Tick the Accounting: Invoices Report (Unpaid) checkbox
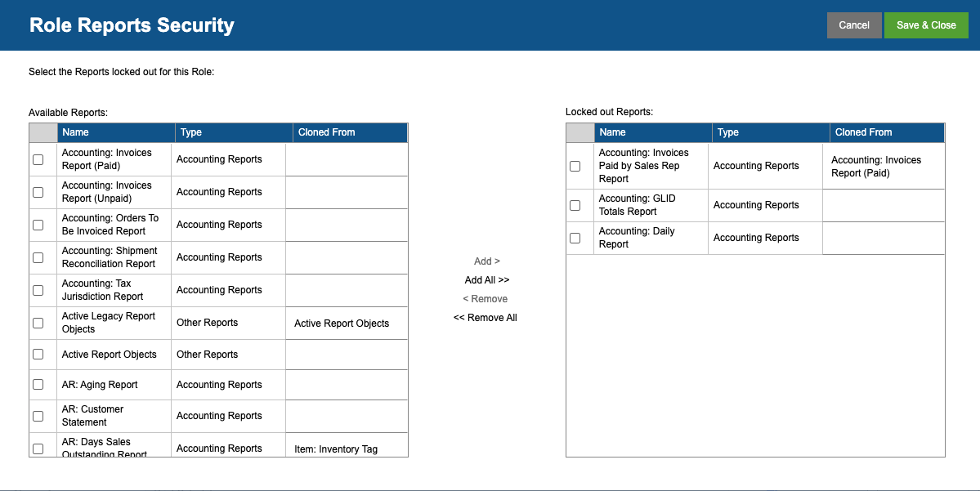The height and width of the screenshot is (491, 980). click(38, 192)
